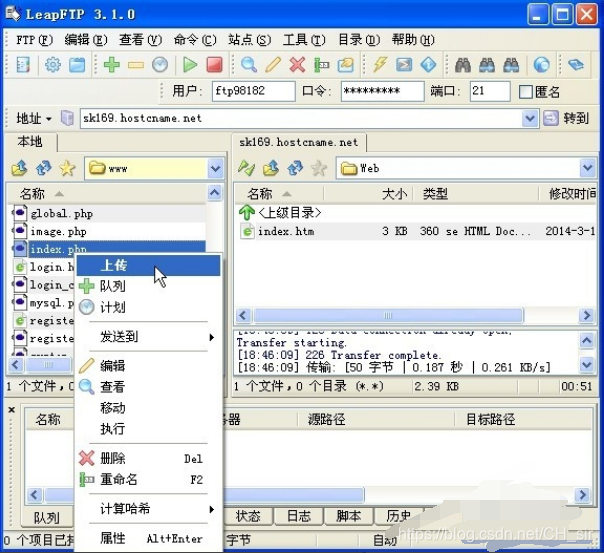Open the remote Web folder dropdown

[587, 168]
